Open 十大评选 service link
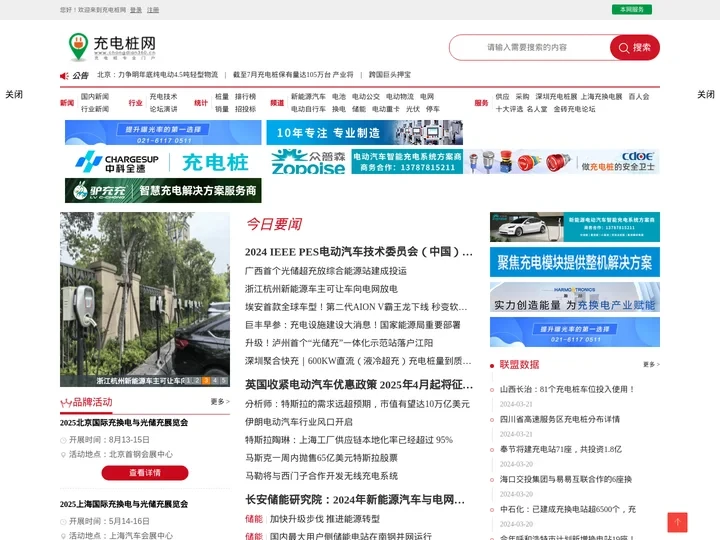 509,109
